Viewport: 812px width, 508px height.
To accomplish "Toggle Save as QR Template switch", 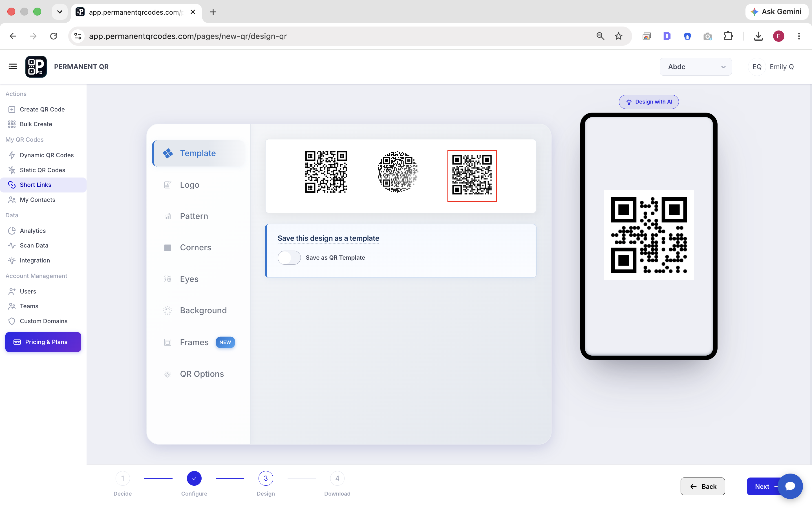I will coord(289,258).
